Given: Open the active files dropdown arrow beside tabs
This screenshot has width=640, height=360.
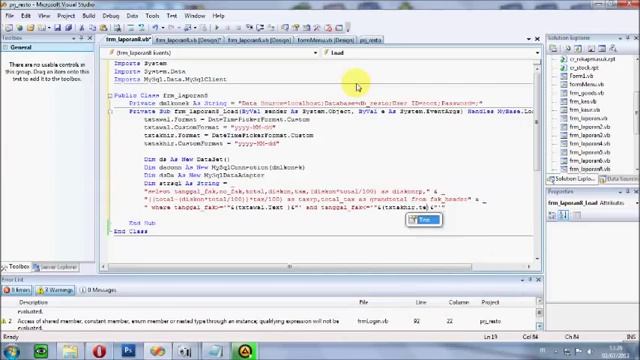Looking at the screenshot, I should [x=529, y=39].
